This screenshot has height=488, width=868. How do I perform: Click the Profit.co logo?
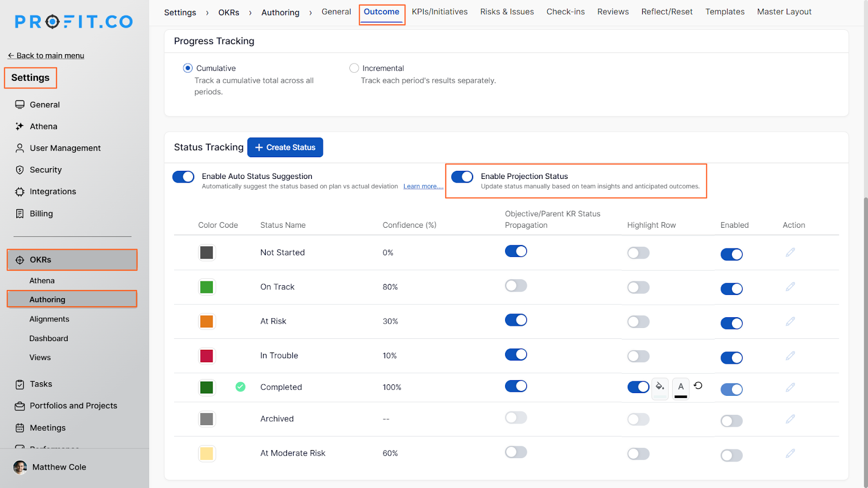(x=74, y=22)
